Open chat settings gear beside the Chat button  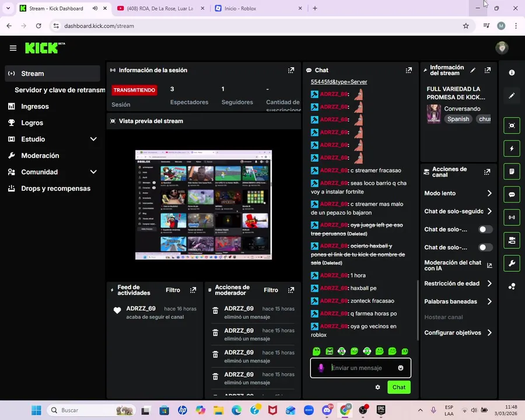pos(377,387)
